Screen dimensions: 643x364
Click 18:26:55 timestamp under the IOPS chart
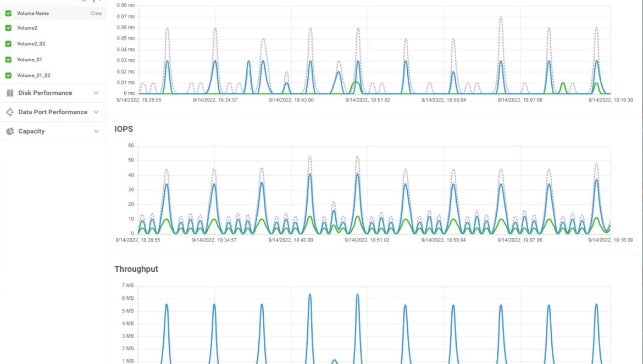(138, 240)
